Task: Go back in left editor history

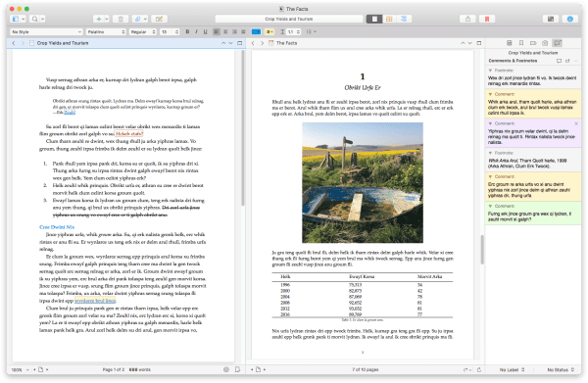Action: (14, 43)
